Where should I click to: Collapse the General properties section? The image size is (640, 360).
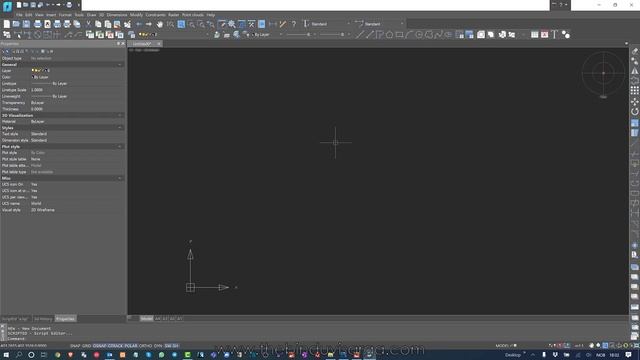point(120,64)
